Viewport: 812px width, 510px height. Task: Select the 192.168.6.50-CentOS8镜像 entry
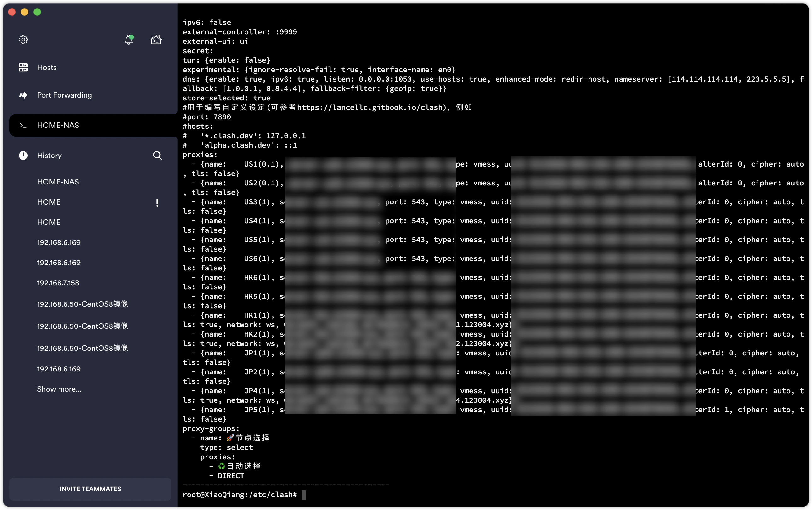click(x=82, y=304)
